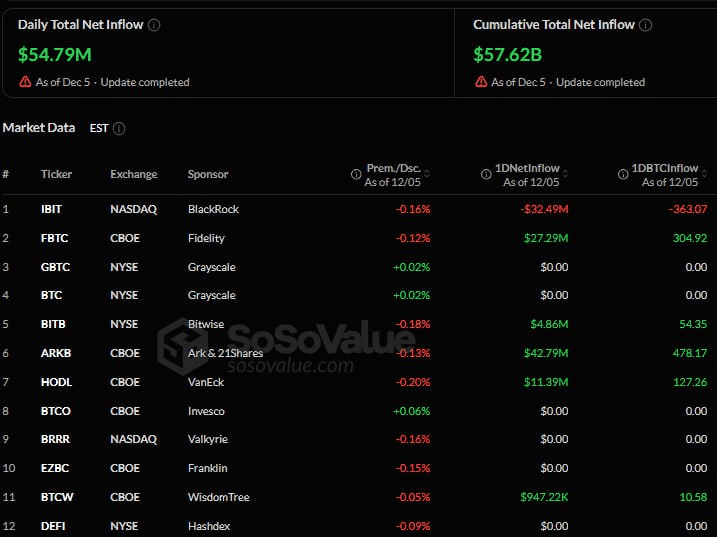Click the Market Data heading
Viewport: 717px width, 537px height.
[x=39, y=128]
